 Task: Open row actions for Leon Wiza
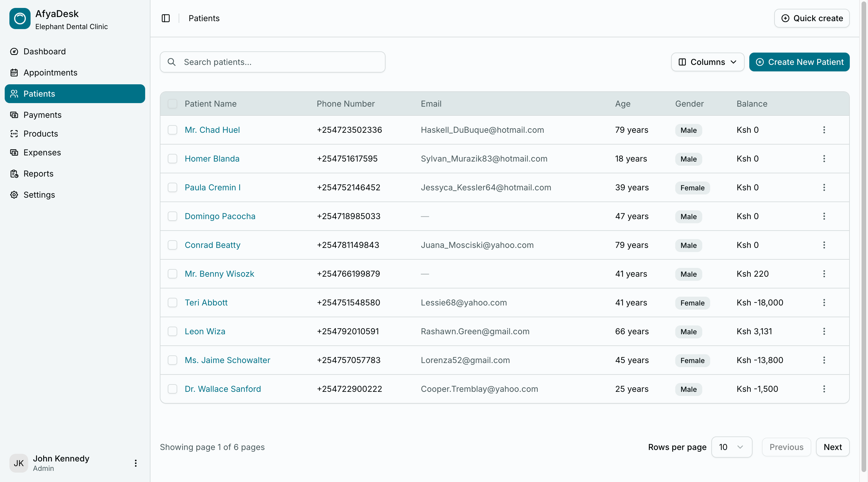pyautogui.click(x=824, y=331)
